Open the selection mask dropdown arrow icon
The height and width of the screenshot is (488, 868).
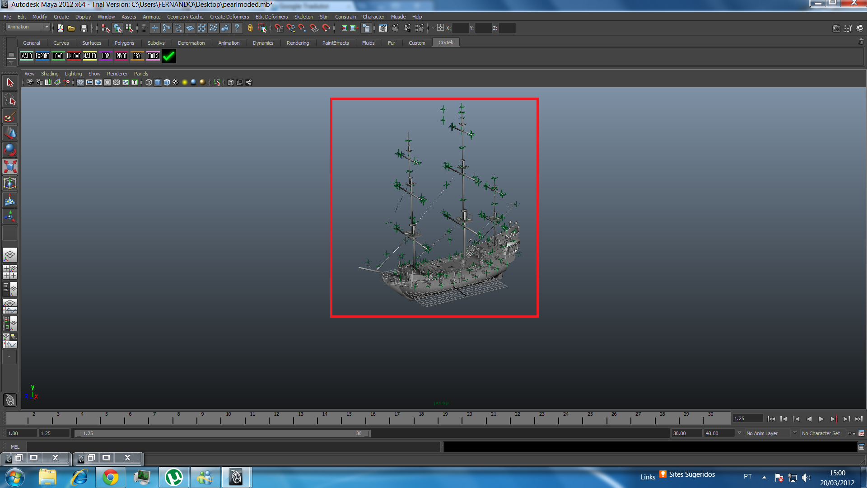(x=144, y=28)
